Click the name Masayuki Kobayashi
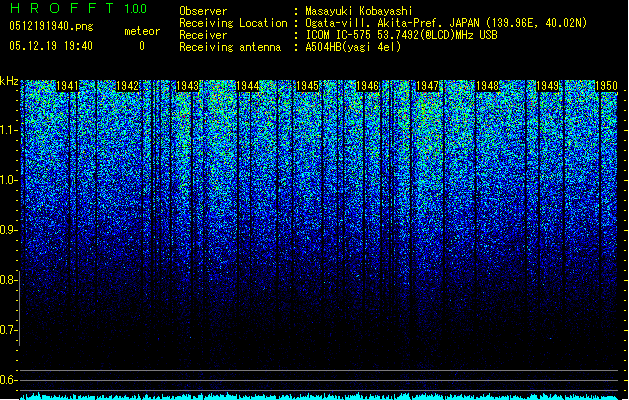 359,11
